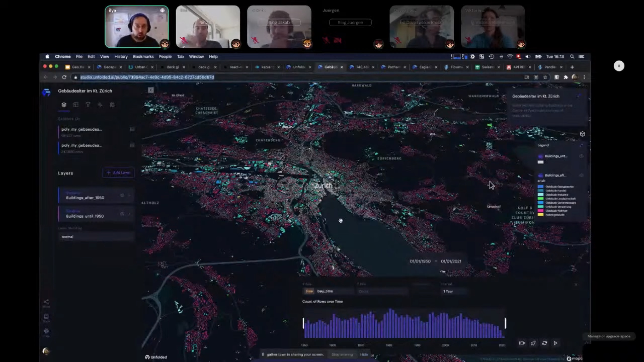Image resolution: width=644 pixels, height=362 pixels.
Task: Click the Add Layer button
Action: pos(119,173)
